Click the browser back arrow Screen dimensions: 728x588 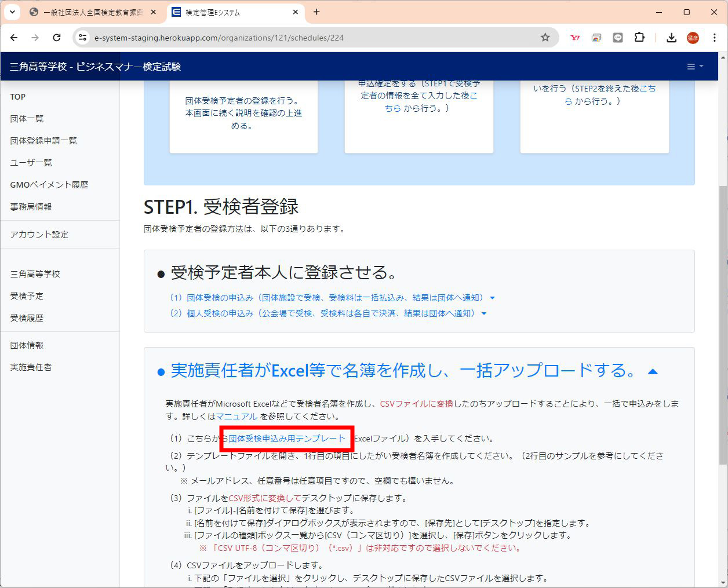(x=14, y=38)
